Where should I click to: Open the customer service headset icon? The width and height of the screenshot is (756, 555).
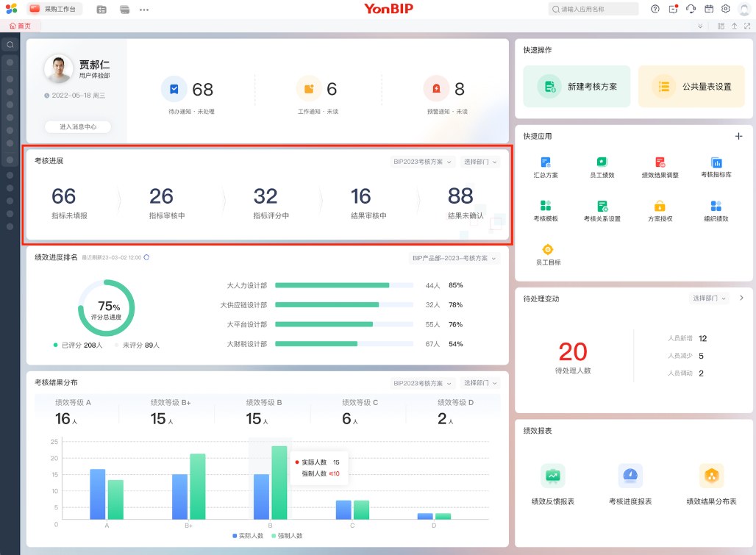(x=691, y=9)
